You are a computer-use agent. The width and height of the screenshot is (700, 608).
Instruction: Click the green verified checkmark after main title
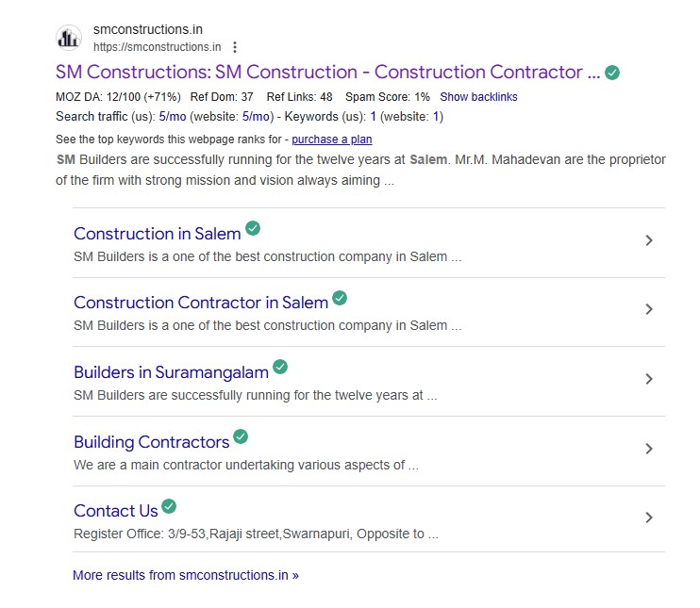pyautogui.click(x=612, y=73)
